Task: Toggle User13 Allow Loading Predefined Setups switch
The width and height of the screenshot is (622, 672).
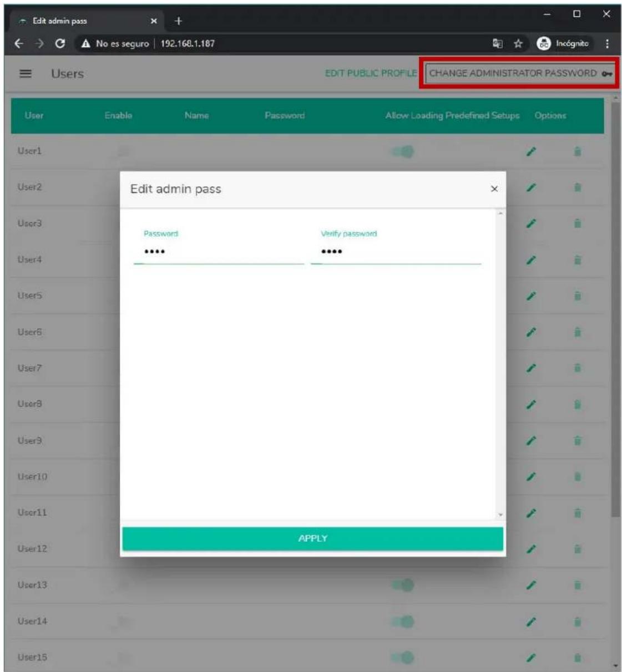Action: [403, 585]
